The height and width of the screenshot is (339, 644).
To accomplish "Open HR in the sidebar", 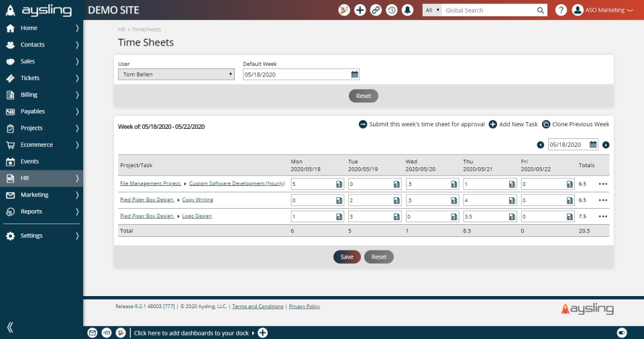I will (42, 178).
